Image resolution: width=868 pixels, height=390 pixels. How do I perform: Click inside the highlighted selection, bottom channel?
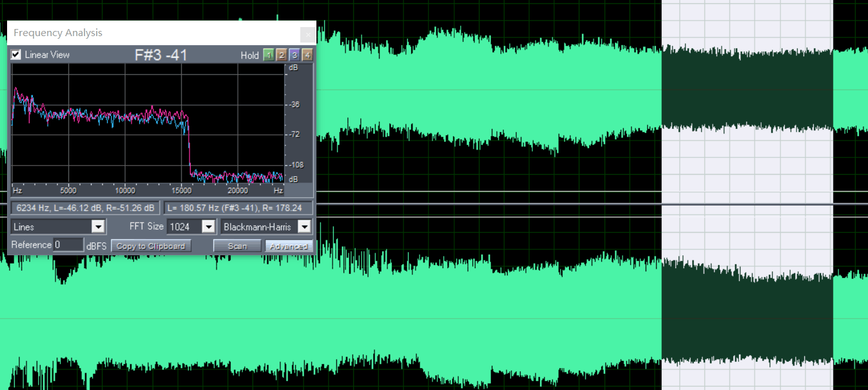747,316
